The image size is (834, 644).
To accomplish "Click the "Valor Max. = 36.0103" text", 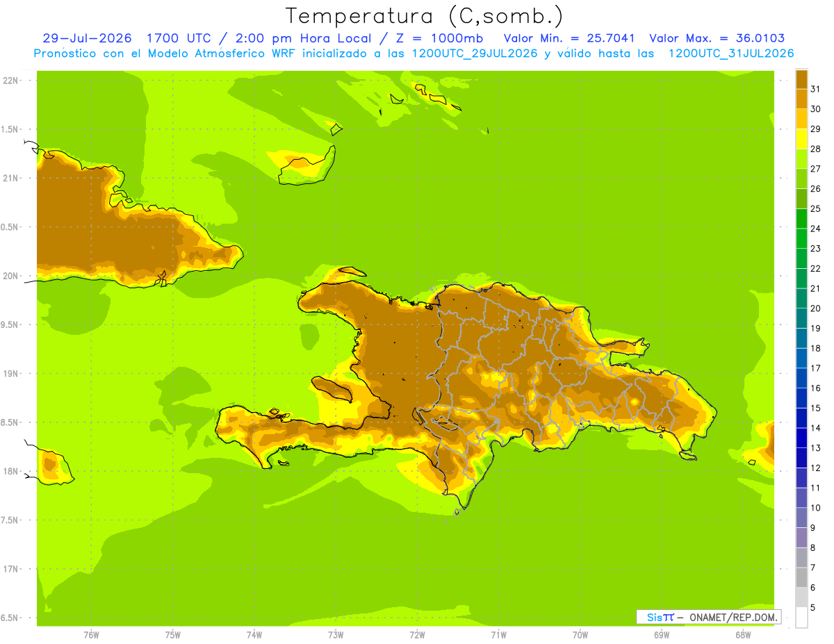I will point(717,38).
